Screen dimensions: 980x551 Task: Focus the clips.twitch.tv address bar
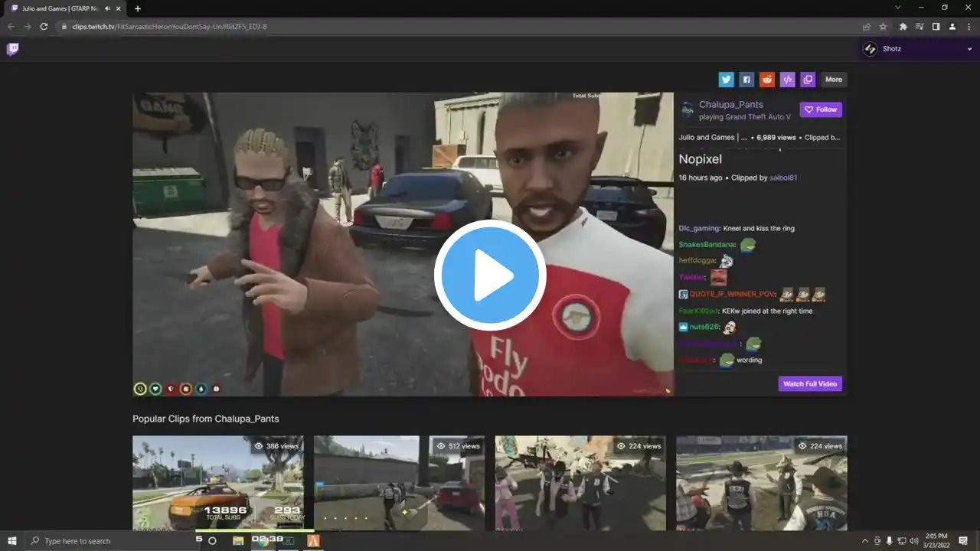pos(459,26)
